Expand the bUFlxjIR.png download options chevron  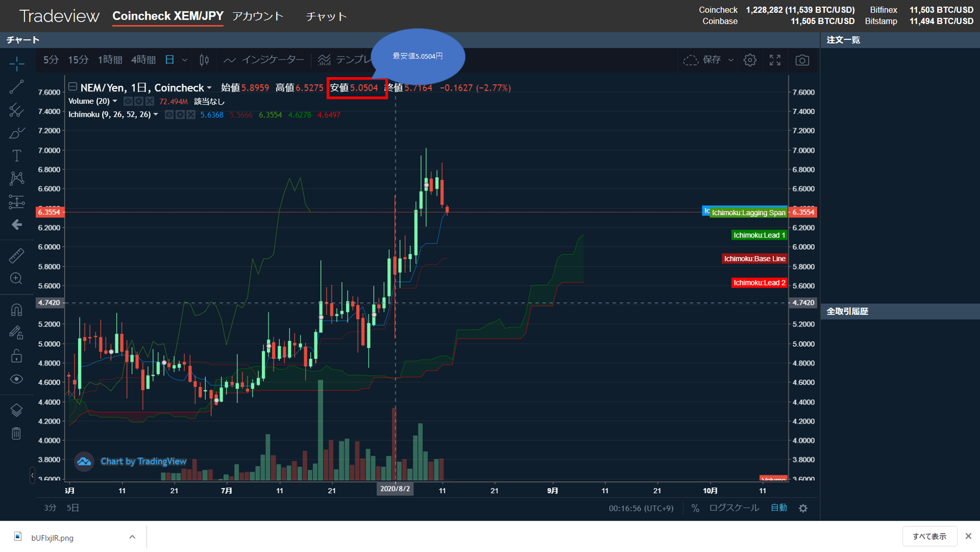pyautogui.click(x=132, y=537)
